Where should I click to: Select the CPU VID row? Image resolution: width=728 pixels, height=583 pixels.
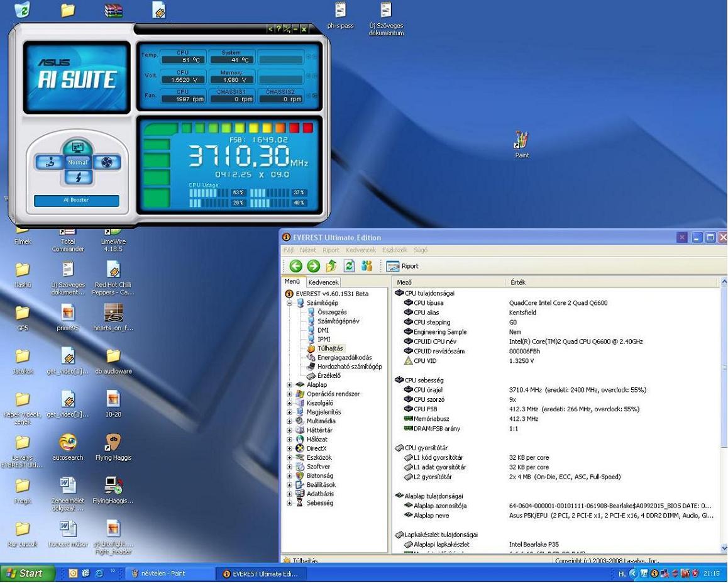click(556, 361)
